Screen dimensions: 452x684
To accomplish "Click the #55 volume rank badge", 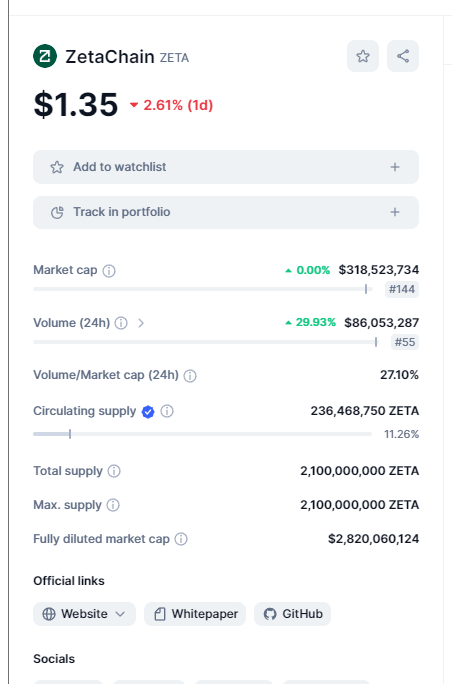I will pyautogui.click(x=405, y=342).
